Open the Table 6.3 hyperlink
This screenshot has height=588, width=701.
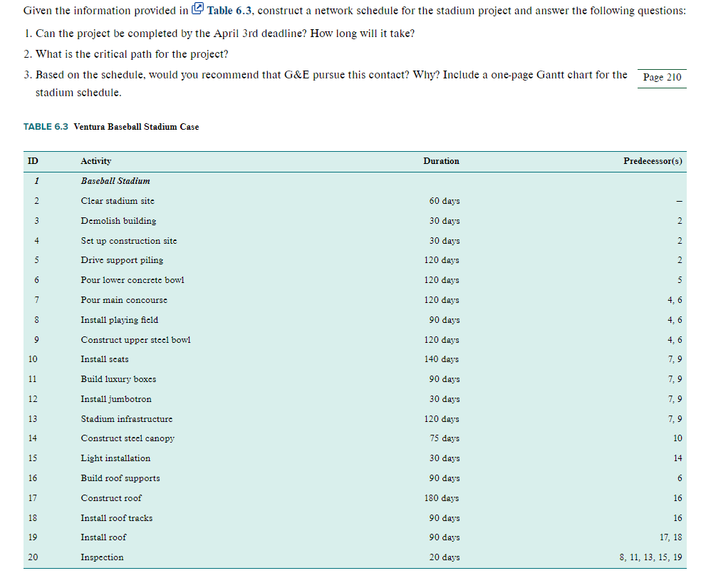pyautogui.click(x=227, y=10)
